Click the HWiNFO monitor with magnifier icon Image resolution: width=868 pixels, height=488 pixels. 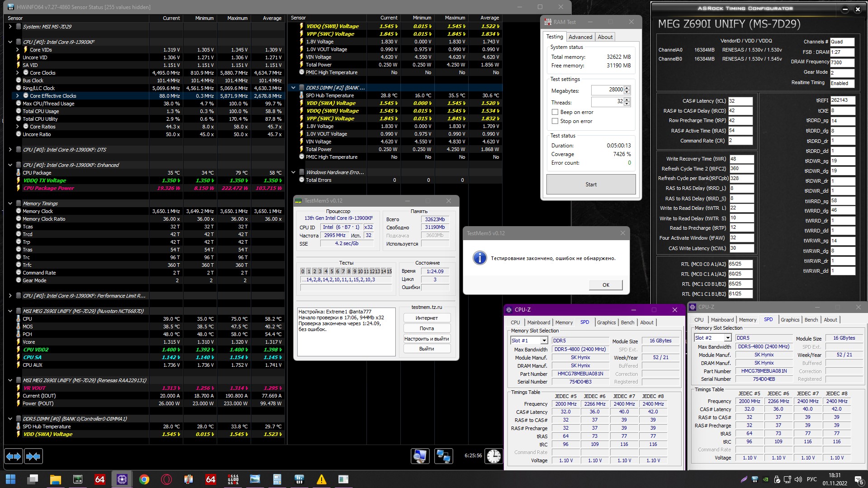(420, 456)
